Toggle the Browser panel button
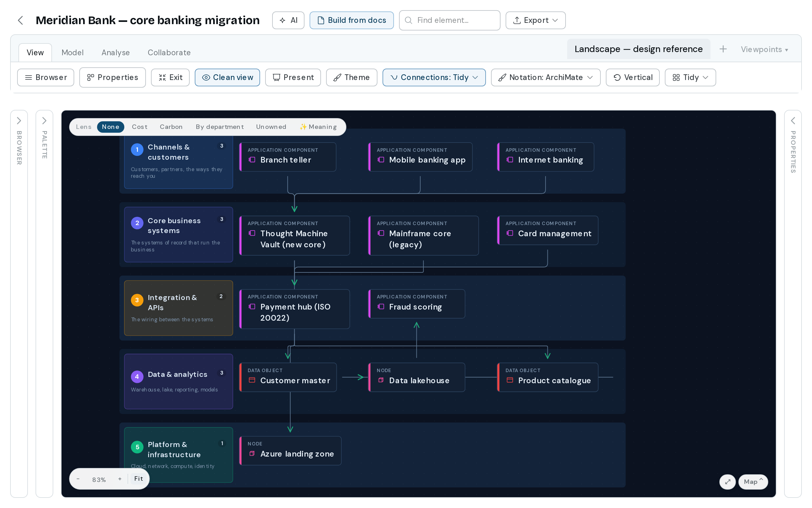 tap(46, 77)
